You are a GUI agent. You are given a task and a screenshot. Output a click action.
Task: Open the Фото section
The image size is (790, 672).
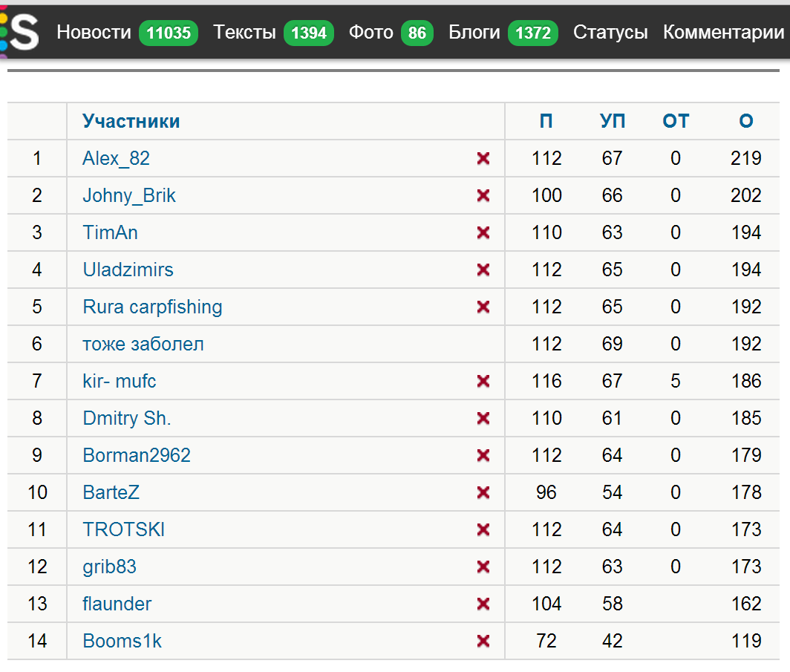pos(370,33)
